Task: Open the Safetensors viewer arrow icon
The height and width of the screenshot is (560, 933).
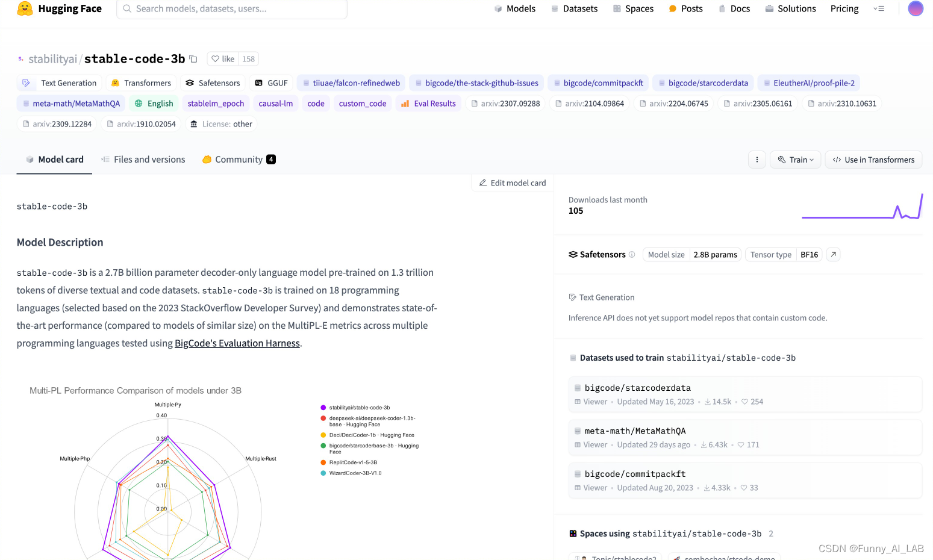Action: coord(833,255)
